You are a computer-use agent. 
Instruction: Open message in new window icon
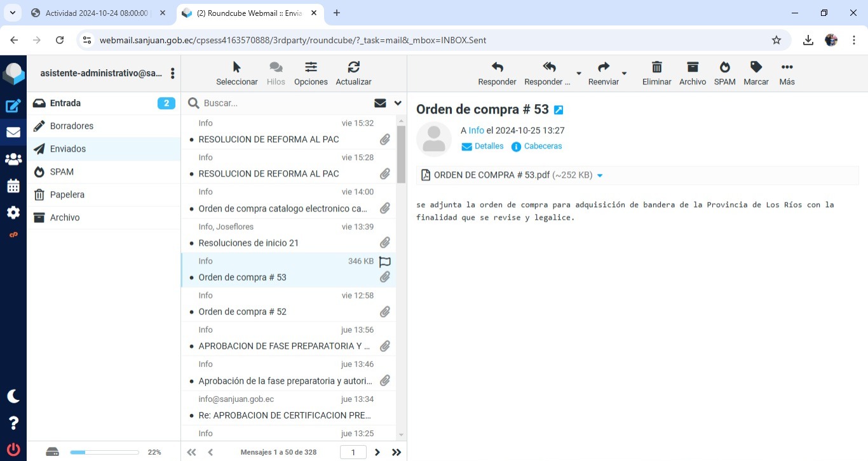click(559, 110)
